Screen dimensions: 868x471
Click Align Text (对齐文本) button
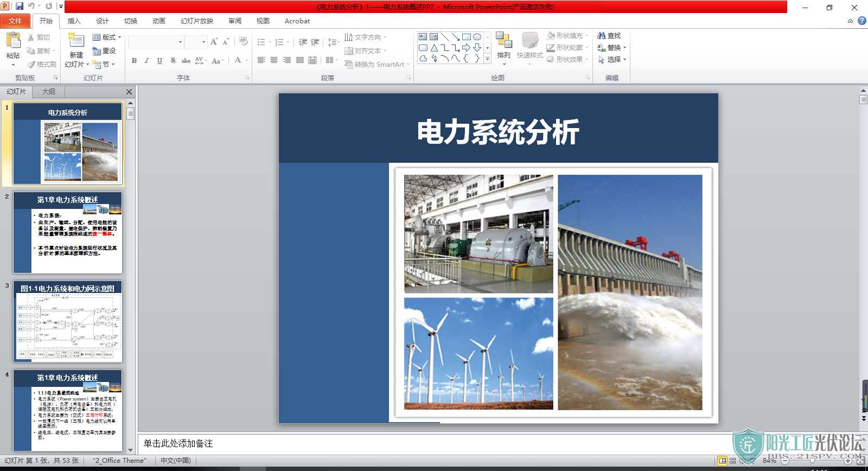pos(366,51)
